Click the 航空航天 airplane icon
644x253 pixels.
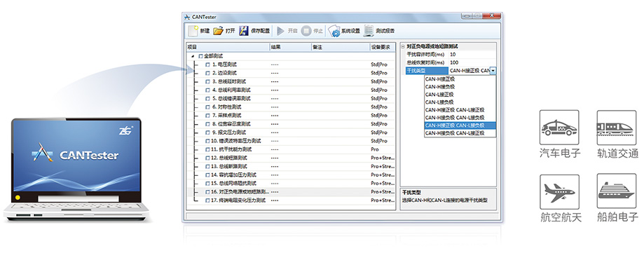pyautogui.click(x=559, y=192)
